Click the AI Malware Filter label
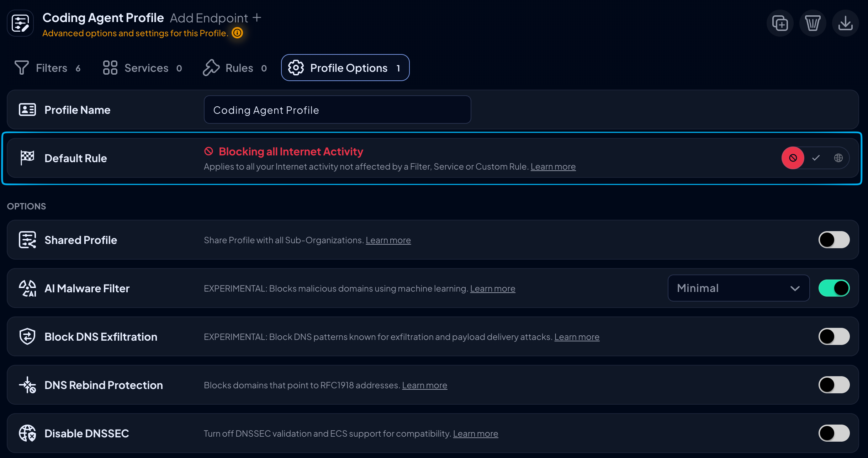 click(87, 288)
